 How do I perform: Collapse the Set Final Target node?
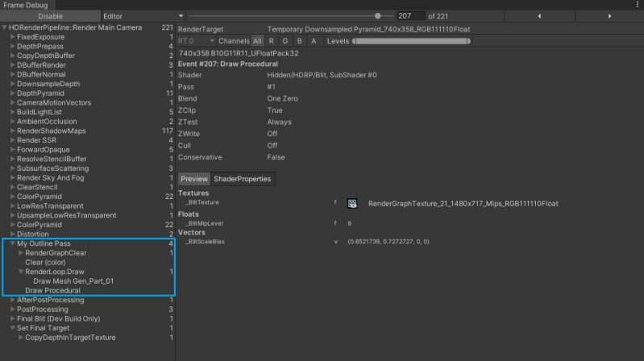point(13,328)
